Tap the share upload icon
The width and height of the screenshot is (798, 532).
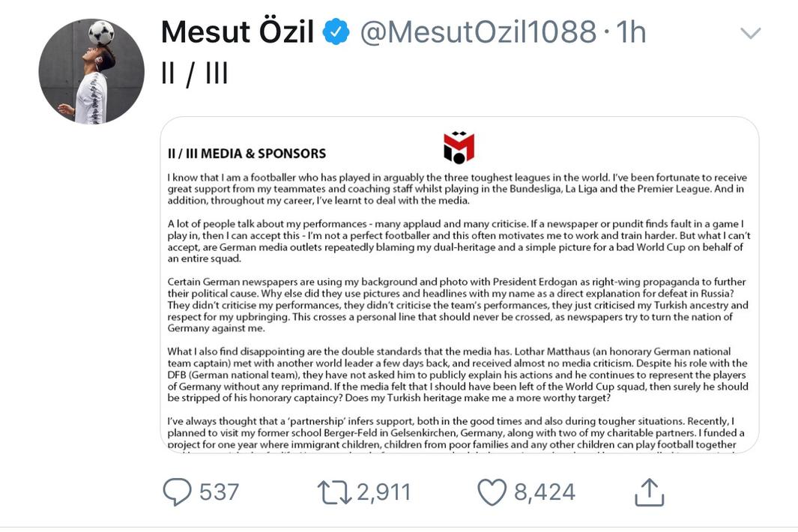tap(649, 492)
